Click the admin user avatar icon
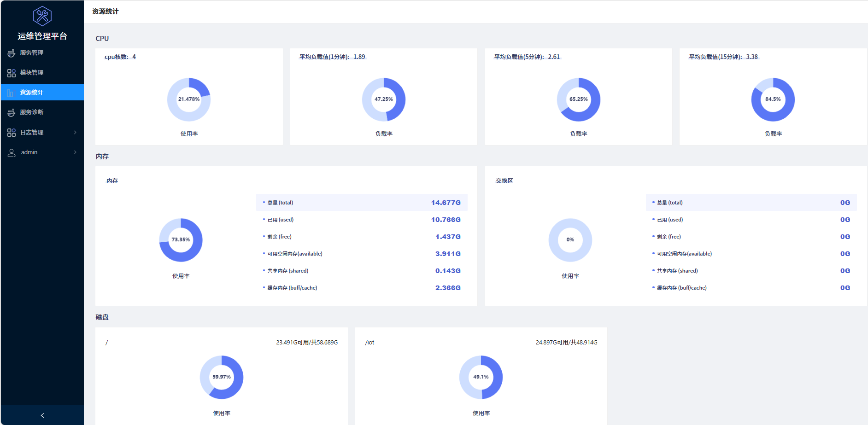This screenshot has height=425, width=868. point(12,152)
